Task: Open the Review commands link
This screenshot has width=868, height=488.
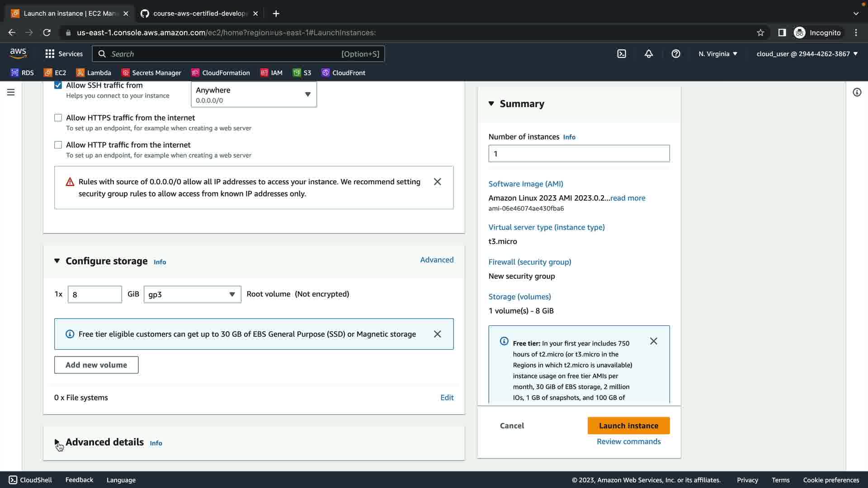Action: click(628, 441)
